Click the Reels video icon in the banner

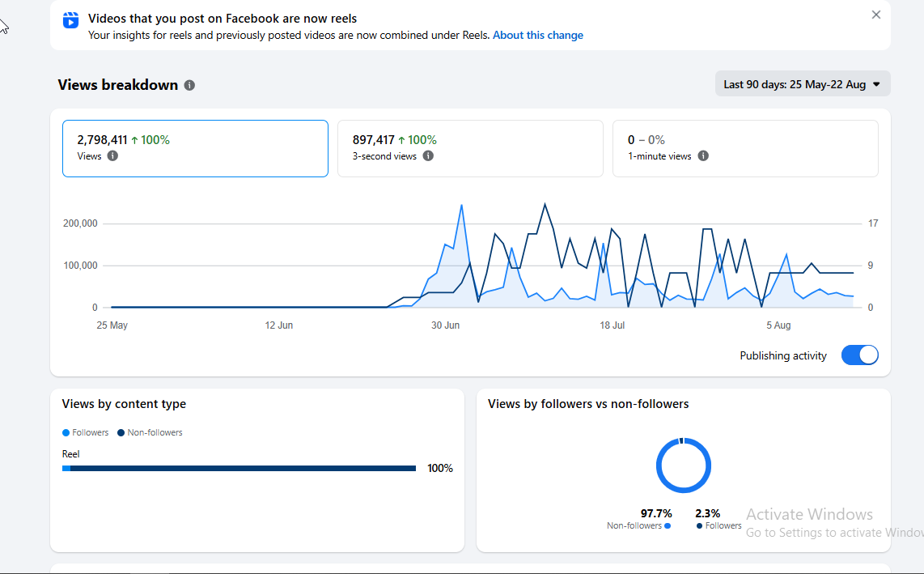click(70, 20)
